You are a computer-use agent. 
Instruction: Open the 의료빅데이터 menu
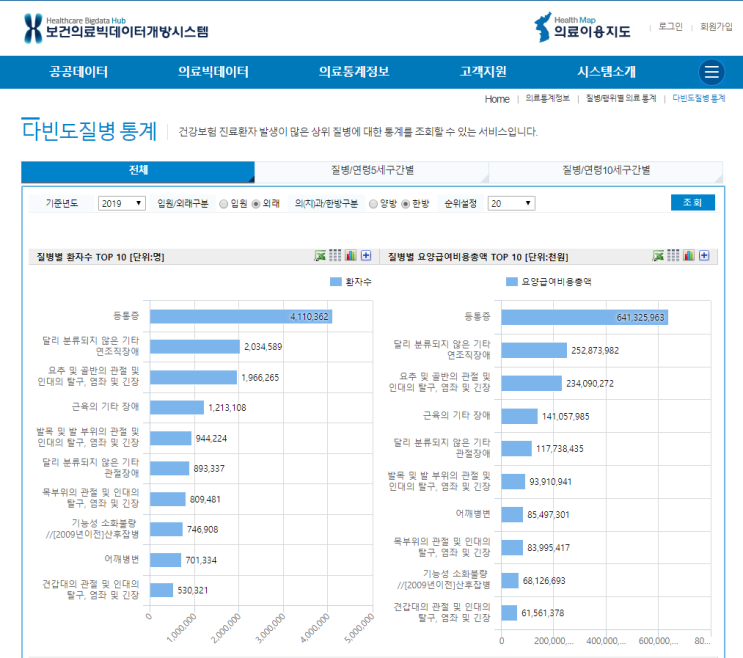pyautogui.click(x=213, y=72)
